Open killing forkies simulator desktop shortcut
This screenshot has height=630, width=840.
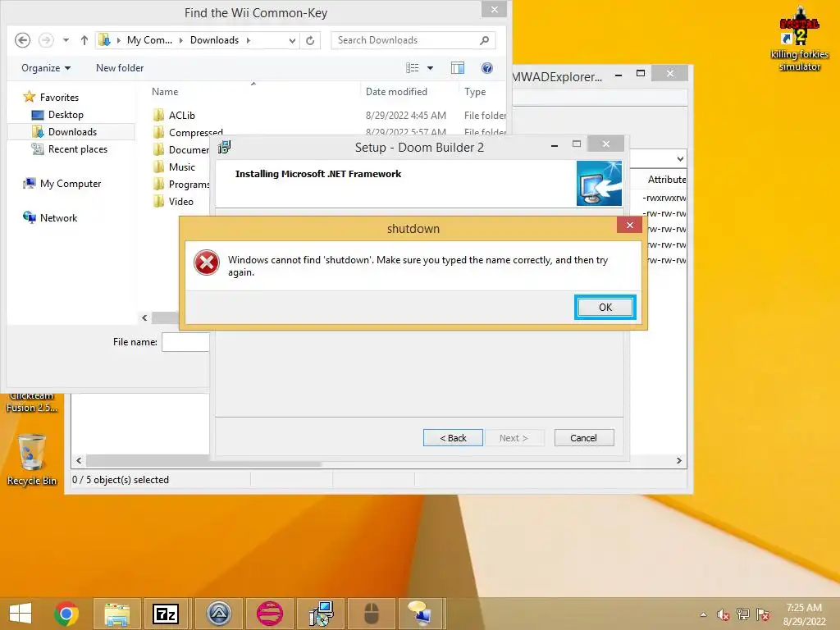799,39
